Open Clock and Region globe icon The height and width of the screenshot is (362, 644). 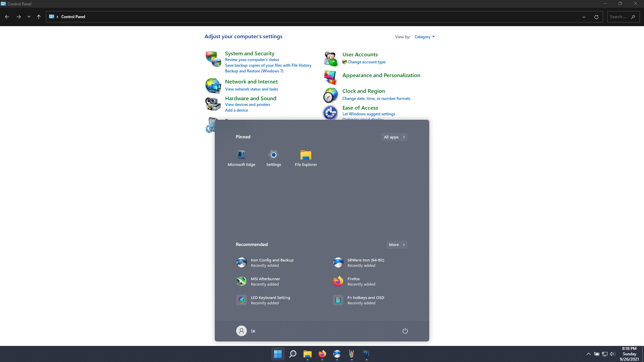tap(330, 95)
